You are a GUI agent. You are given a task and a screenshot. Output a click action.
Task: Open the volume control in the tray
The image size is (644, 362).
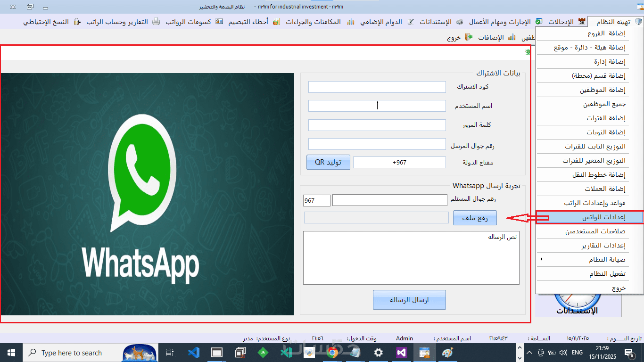pyautogui.click(x=564, y=353)
